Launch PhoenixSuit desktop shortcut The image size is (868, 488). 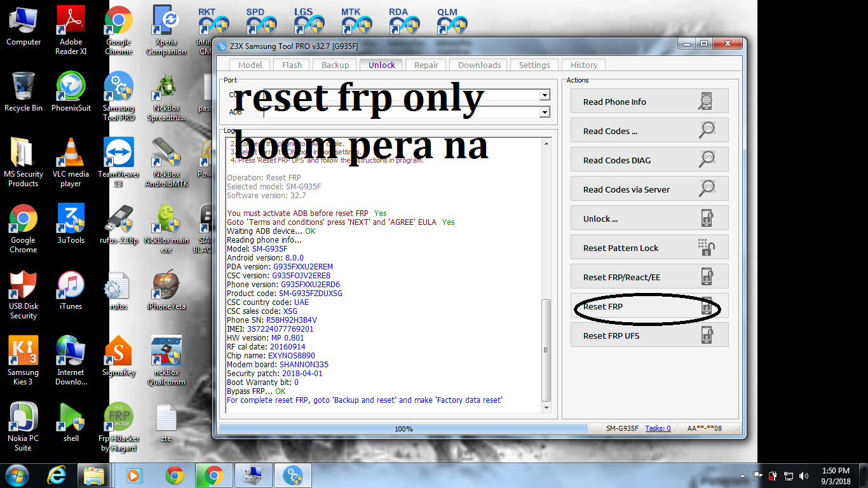[71, 92]
